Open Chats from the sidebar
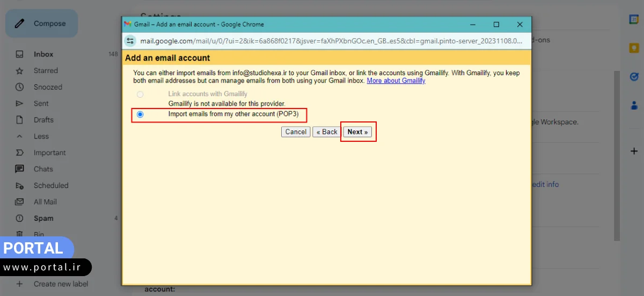This screenshot has height=296, width=644. click(x=43, y=169)
